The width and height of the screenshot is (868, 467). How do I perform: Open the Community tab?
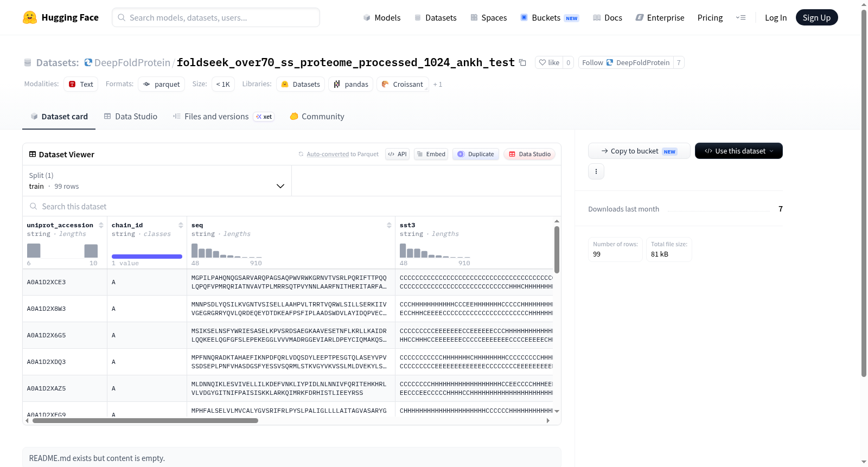317,117
